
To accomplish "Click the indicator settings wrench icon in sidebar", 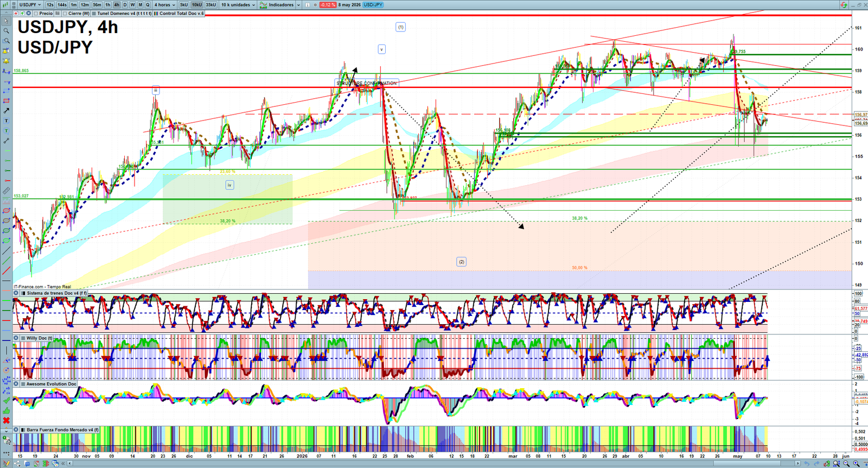I will (x=7, y=440).
